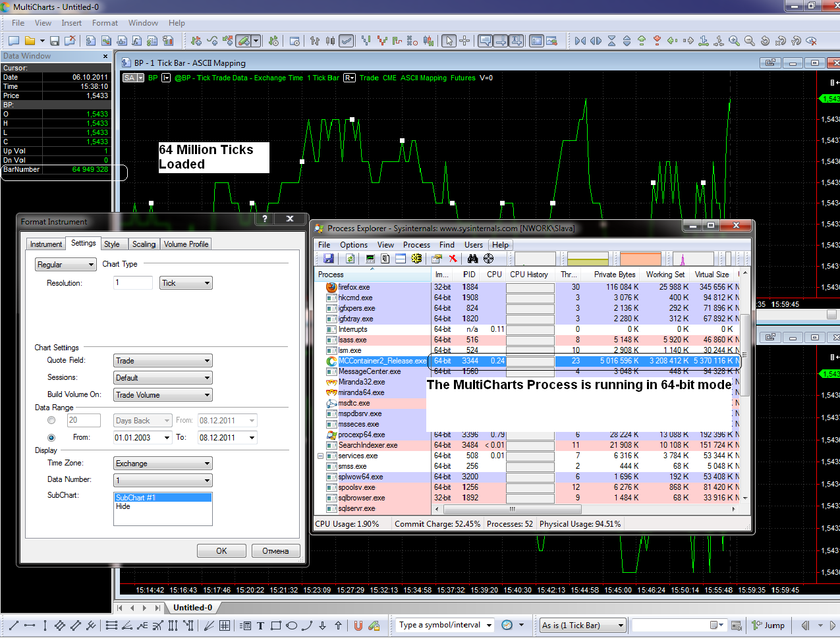840x638 pixels.
Task: Click the Untitled-0 workspace tab
Action: pos(192,608)
